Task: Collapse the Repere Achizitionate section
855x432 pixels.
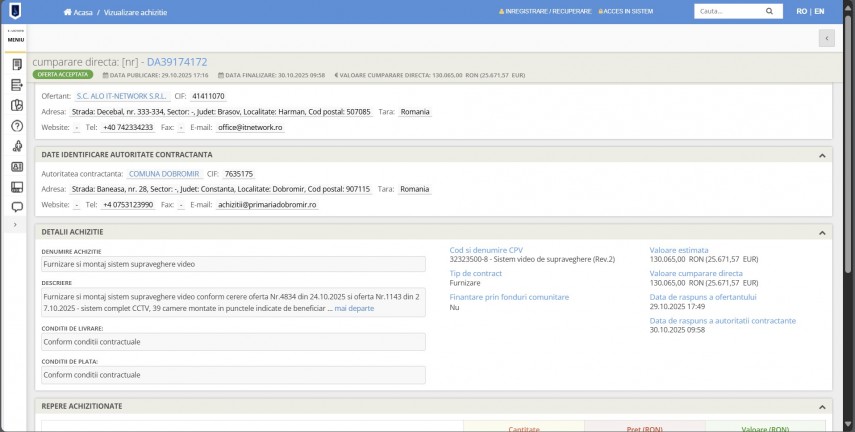Action: (x=822, y=406)
